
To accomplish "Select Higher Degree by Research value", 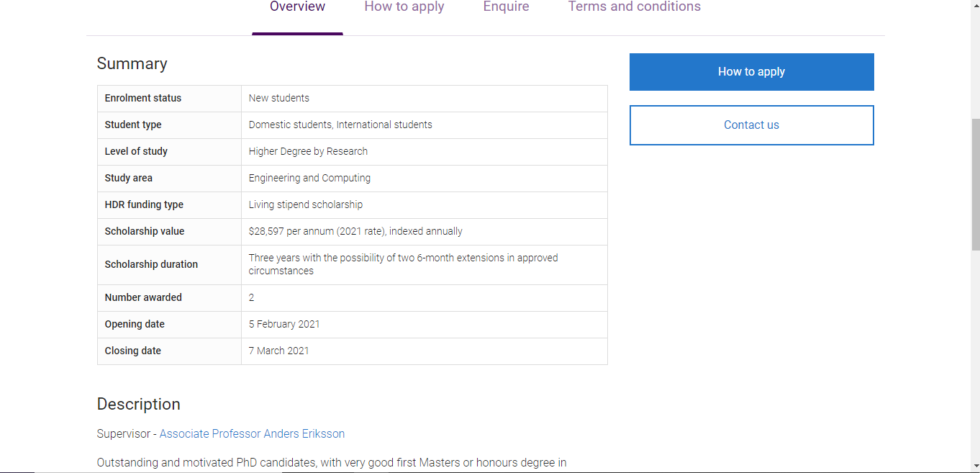I will tap(308, 152).
